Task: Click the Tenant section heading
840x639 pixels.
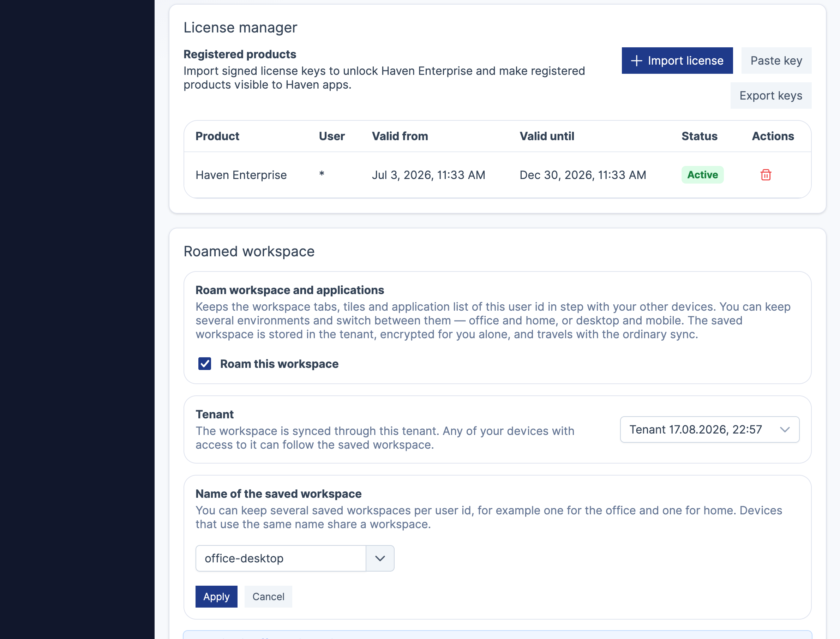Action: pos(215,414)
